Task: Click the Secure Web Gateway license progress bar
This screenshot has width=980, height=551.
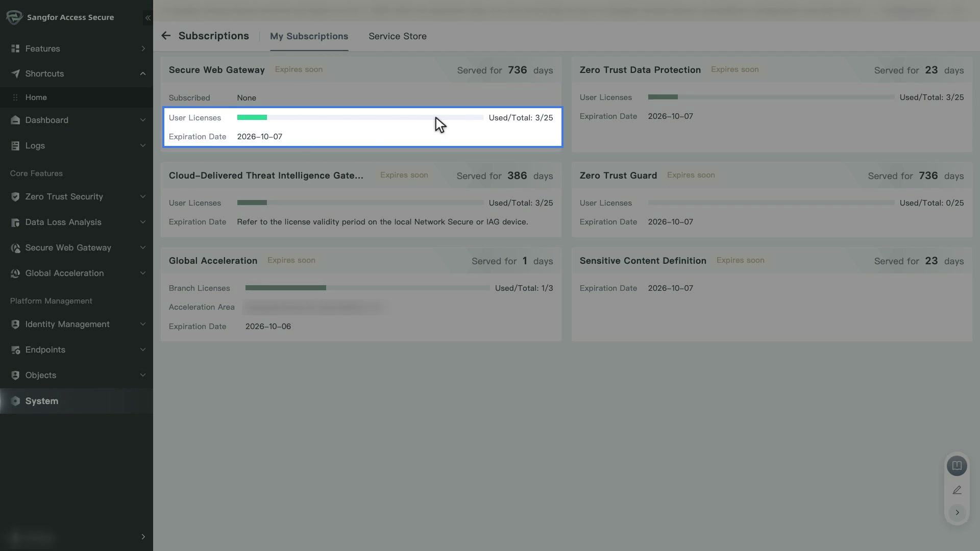Action: point(360,117)
